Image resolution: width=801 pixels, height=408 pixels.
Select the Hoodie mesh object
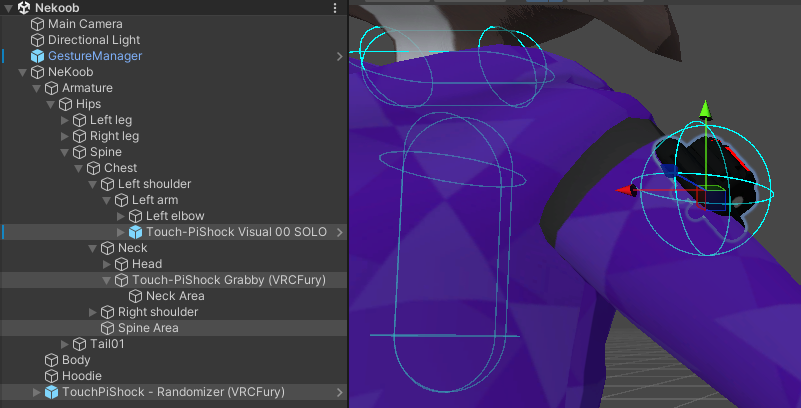82,376
